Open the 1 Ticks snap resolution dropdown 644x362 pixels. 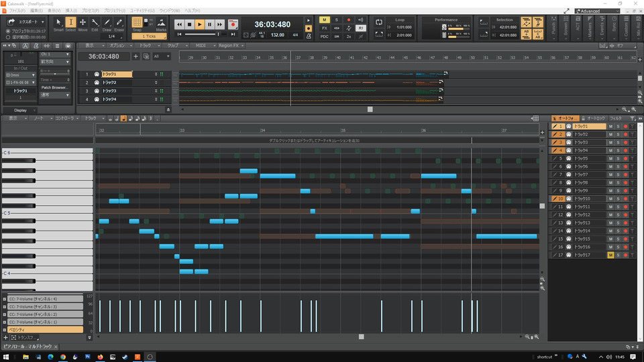[149, 36]
